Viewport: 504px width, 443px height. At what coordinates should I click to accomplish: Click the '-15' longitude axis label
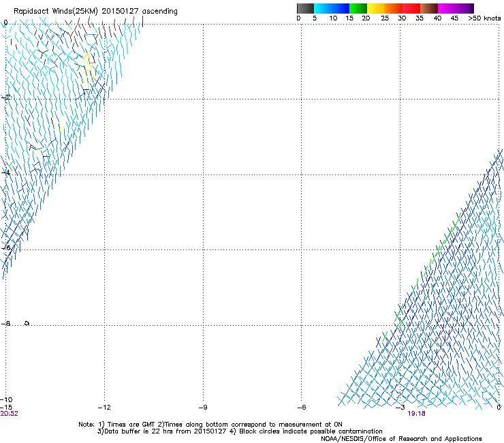6,408
